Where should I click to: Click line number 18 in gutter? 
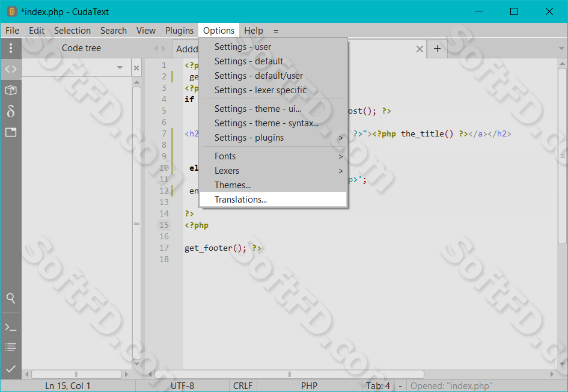[164, 259]
